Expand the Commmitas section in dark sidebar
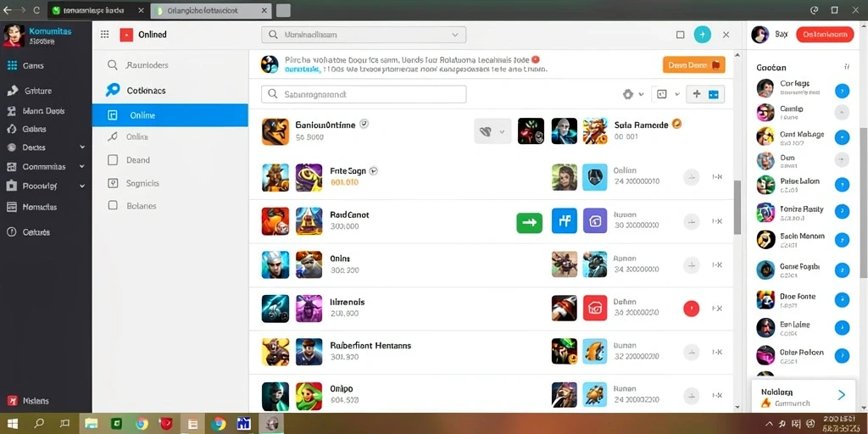The width and height of the screenshot is (868, 434). point(82,166)
